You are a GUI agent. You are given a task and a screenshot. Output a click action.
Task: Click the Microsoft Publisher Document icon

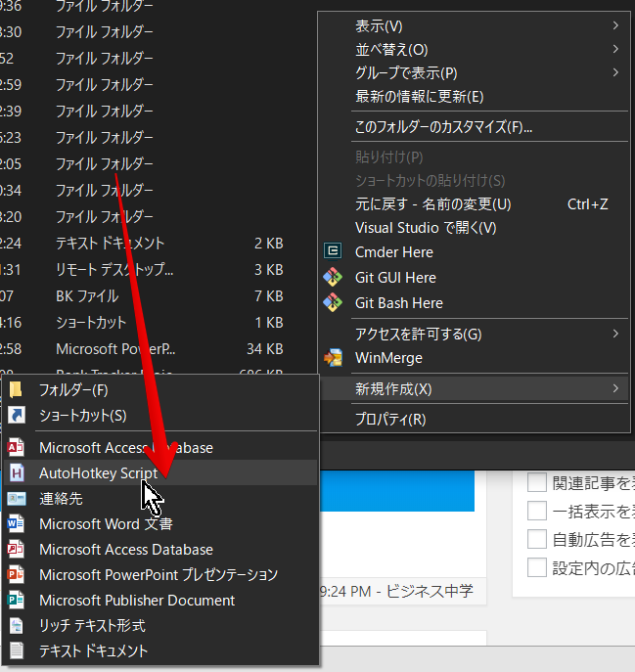click(17, 601)
